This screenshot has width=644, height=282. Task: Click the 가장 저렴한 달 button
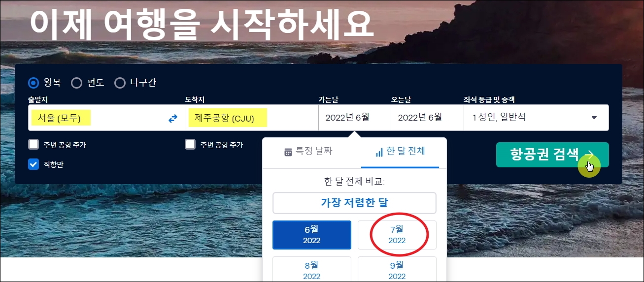point(354,203)
